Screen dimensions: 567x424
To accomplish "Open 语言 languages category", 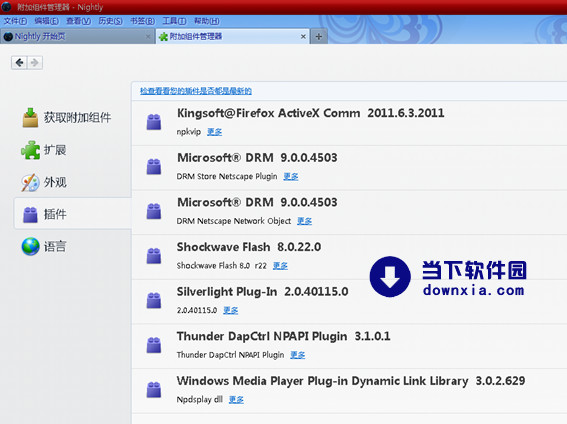I will click(x=72, y=247).
